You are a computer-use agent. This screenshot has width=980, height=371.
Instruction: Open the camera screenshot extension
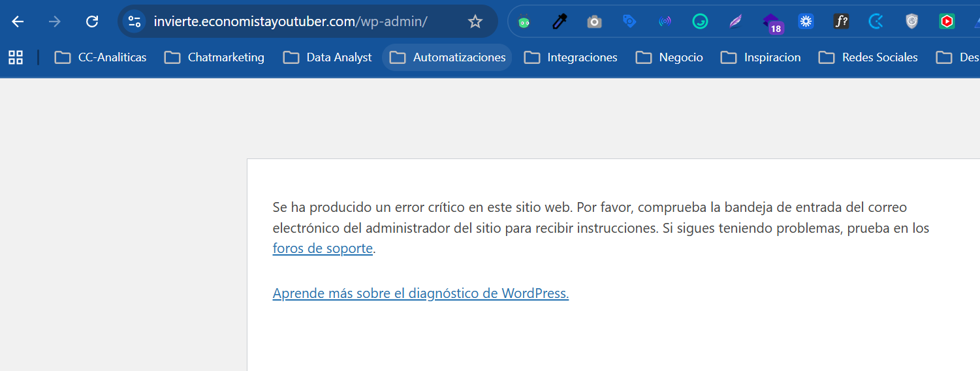coord(594,22)
